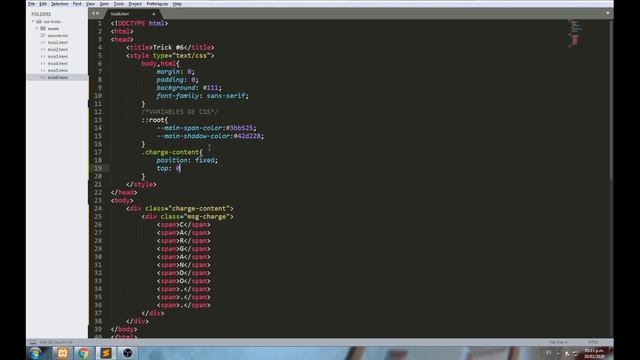Screen dimensions: 640x360
Task: Click the DOCTYPE html line
Action: 139,23
